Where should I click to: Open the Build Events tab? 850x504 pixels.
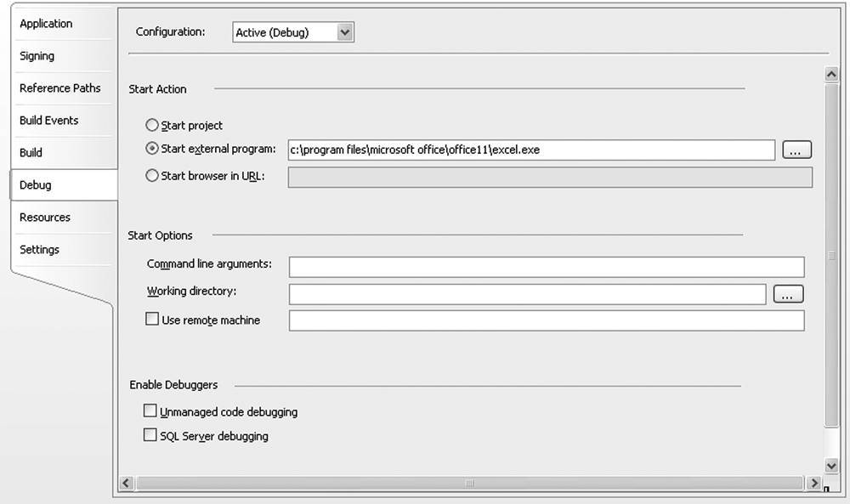48,121
